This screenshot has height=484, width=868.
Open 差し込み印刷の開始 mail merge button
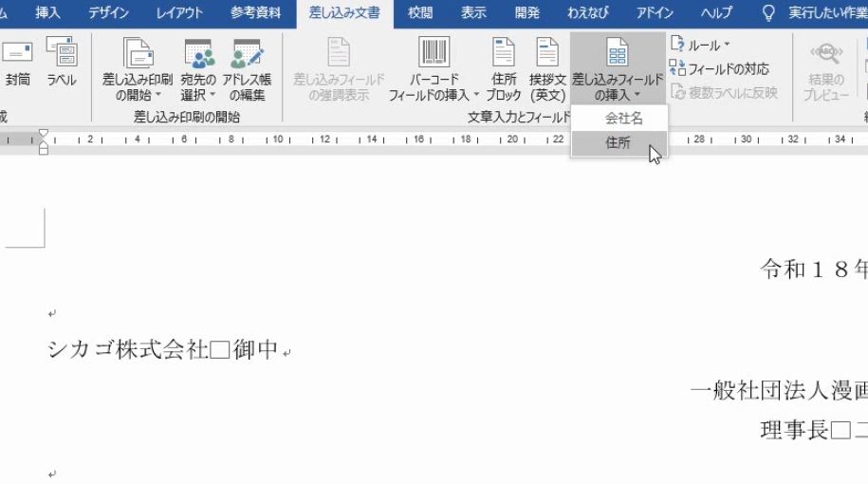[x=138, y=69]
